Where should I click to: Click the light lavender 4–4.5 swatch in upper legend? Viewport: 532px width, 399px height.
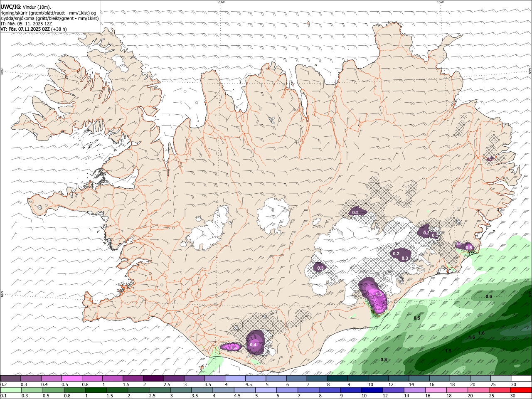tap(235, 379)
